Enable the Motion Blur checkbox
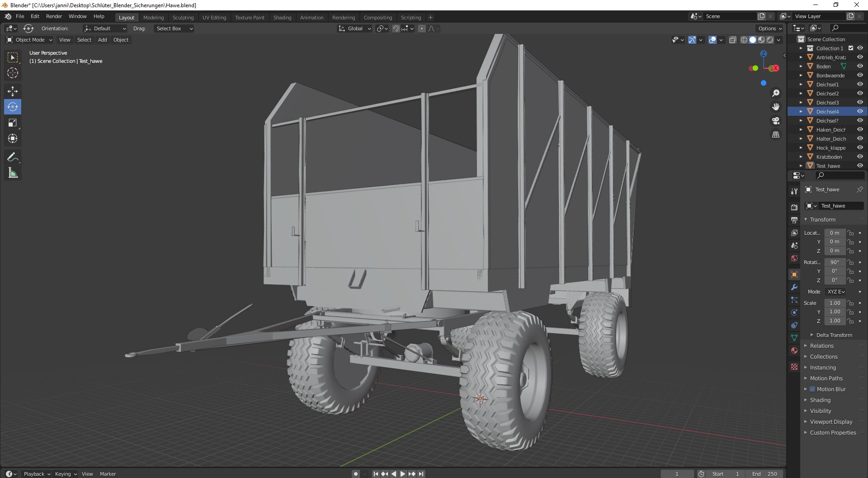The width and height of the screenshot is (868, 478). (x=812, y=389)
